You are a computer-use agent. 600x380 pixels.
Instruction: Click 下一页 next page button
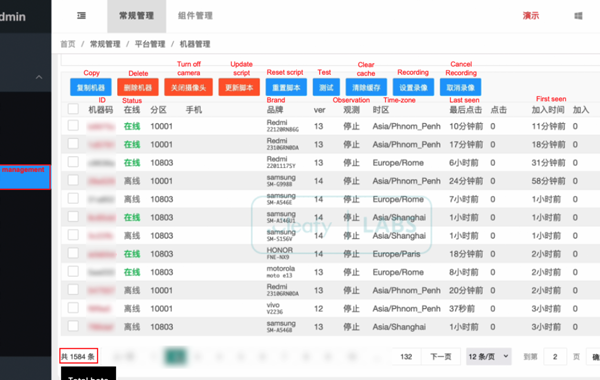441,357
